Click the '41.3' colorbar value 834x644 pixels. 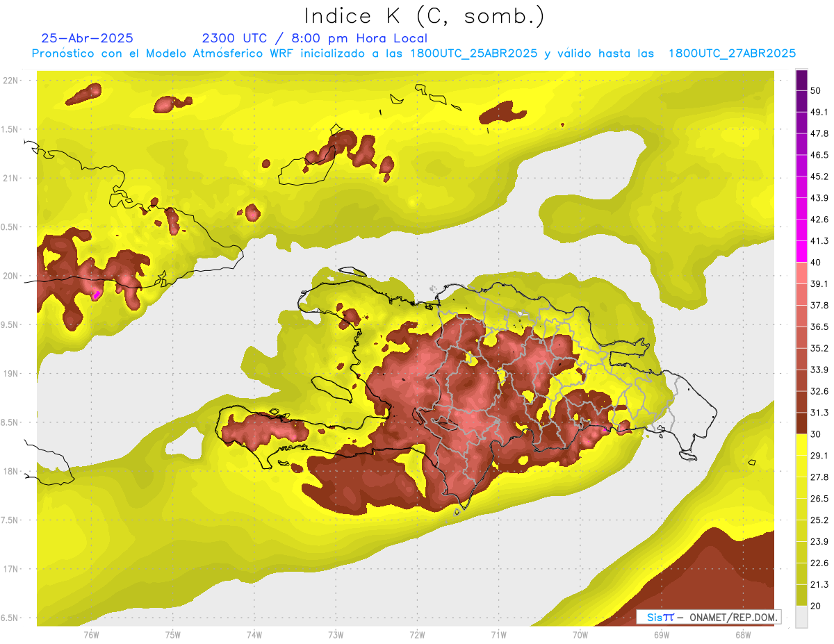819,241
